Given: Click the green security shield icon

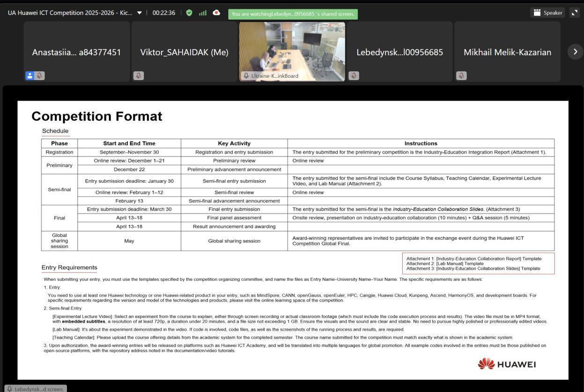Looking at the screenshot, I should click(189, 13).
